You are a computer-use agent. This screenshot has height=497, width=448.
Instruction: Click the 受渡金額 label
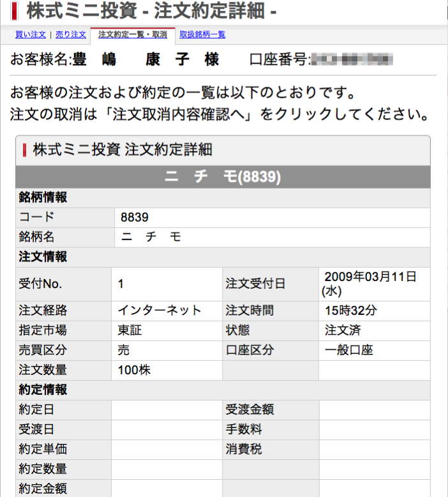pos(250,409)
